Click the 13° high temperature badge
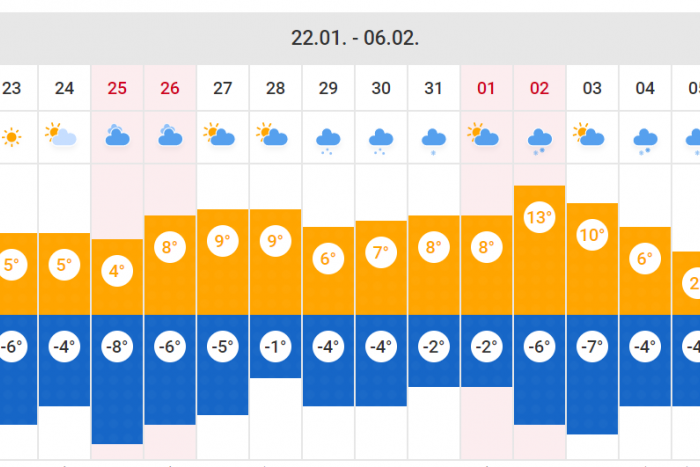This screenshot has width=700, height=467. click(x=539, y=218)
